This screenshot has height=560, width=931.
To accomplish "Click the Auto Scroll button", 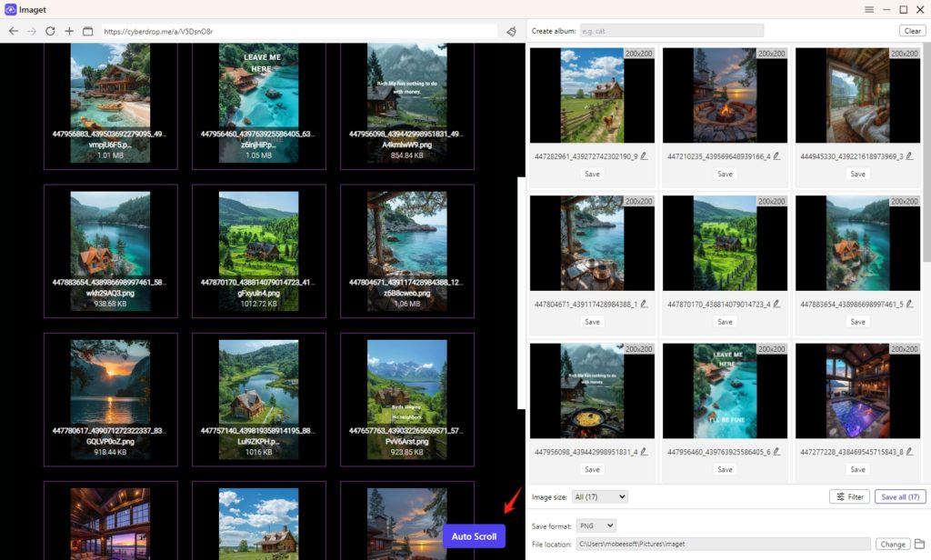I will coord(474,536).
